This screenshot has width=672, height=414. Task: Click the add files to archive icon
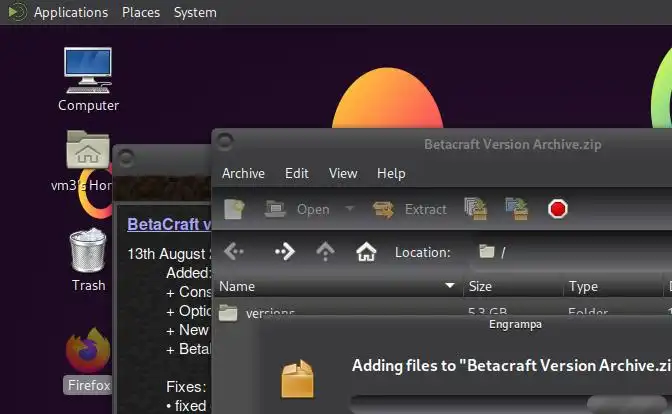click(475, 209)
